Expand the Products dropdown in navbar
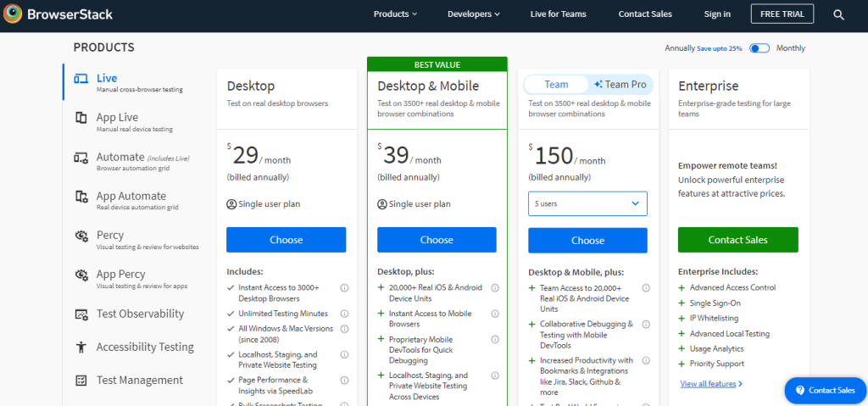Viewport: 868px width, 406px height. [395, 14]
